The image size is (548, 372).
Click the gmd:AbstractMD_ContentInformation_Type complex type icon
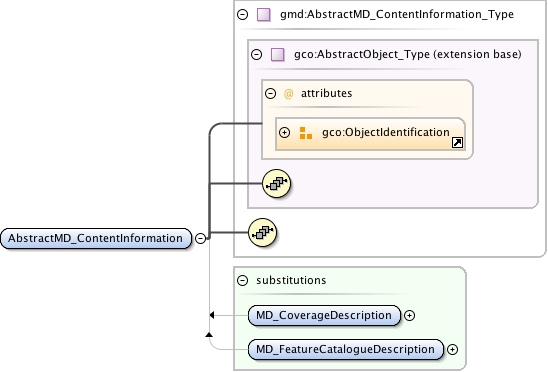pos(264,15)
